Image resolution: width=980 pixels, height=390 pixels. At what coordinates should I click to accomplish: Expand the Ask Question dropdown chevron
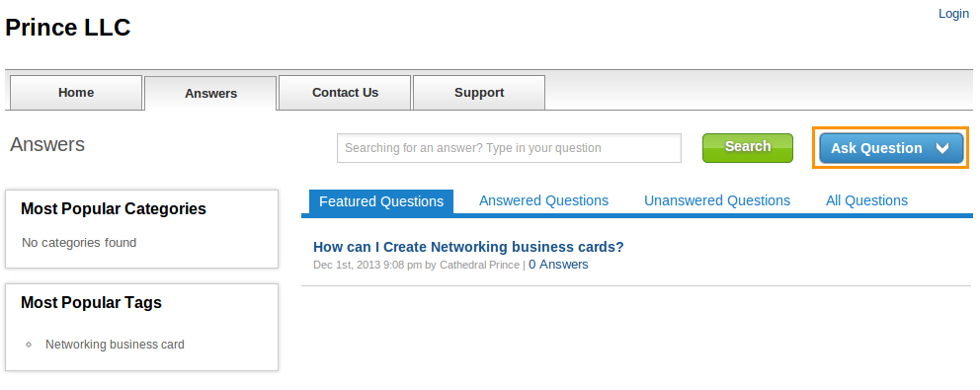click(x=942, y=148)
